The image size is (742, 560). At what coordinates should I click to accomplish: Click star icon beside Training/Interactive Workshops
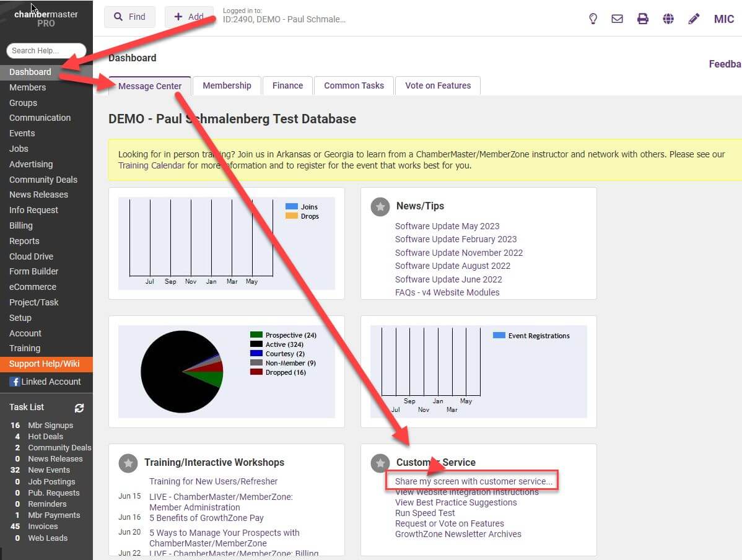[x=128, y=463]
